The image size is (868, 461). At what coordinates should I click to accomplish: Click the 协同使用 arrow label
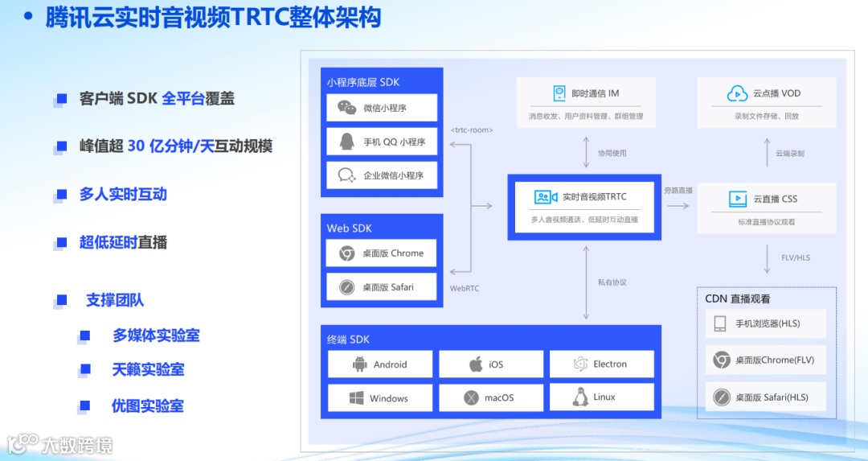(x=612, y=153)
